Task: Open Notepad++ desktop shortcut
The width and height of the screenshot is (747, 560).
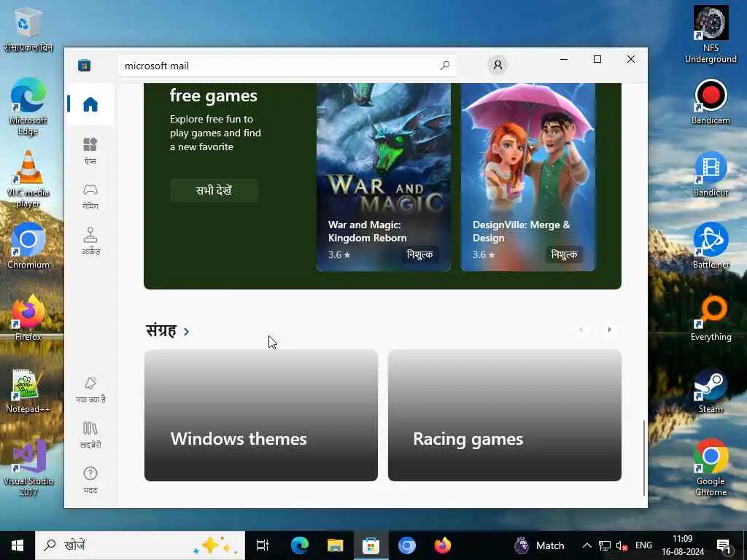Action: [x=28, y=391]
